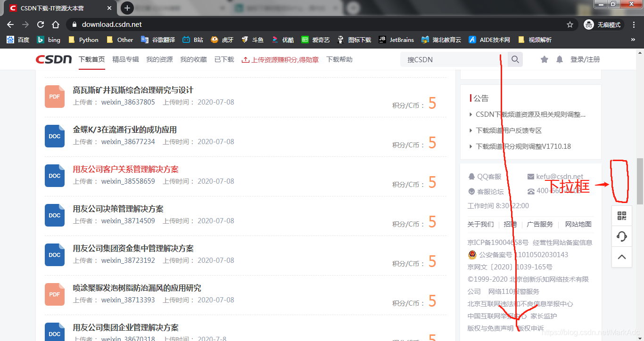Open 谷歌翻译 bookmark

click(x=158, y=40)
